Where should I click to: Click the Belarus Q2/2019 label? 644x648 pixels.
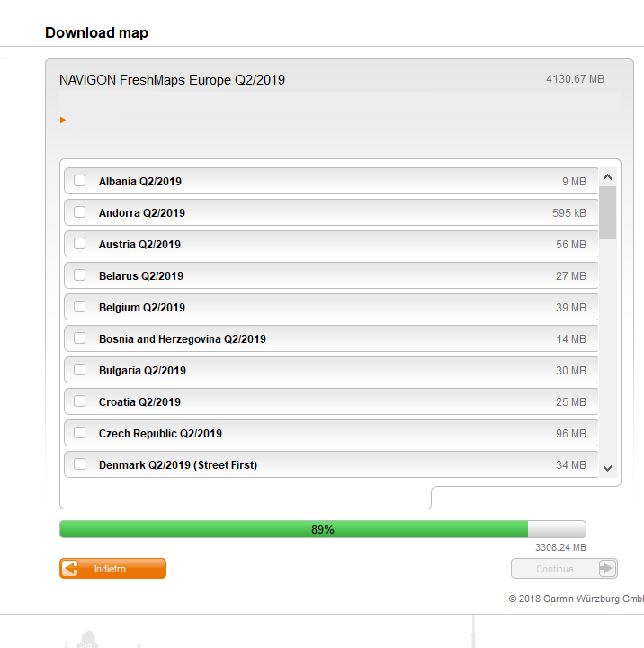[x=141, y=276]
